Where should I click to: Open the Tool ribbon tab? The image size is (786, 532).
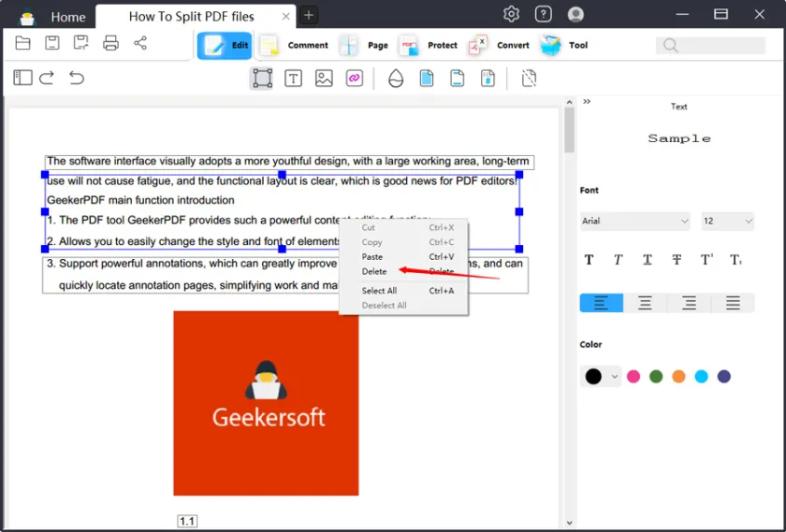click(564, 45)
